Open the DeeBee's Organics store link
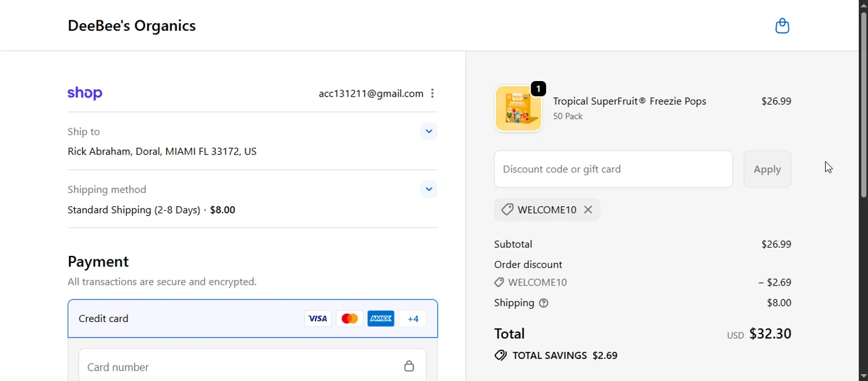Image resolution: width=868 pixels, height=381 pixels. click(x=132, y=25)
